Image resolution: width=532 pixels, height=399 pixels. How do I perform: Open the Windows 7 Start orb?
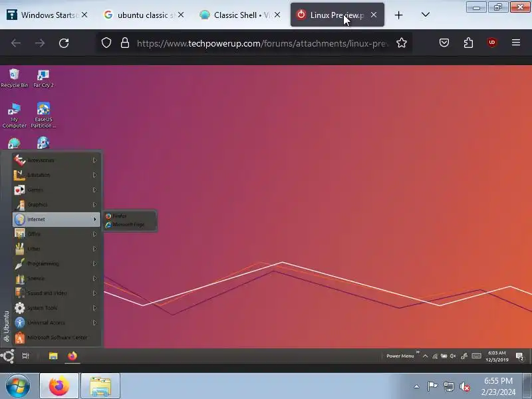[18, 386]
